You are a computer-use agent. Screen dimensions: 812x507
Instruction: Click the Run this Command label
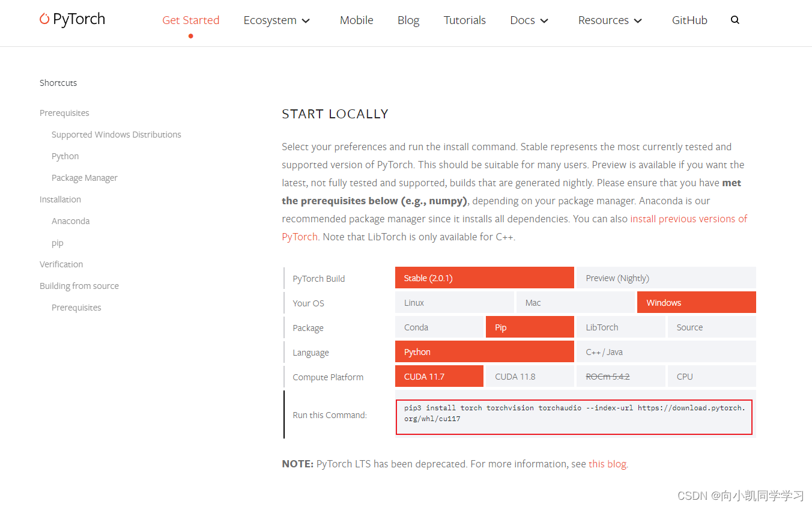[330, 415]
